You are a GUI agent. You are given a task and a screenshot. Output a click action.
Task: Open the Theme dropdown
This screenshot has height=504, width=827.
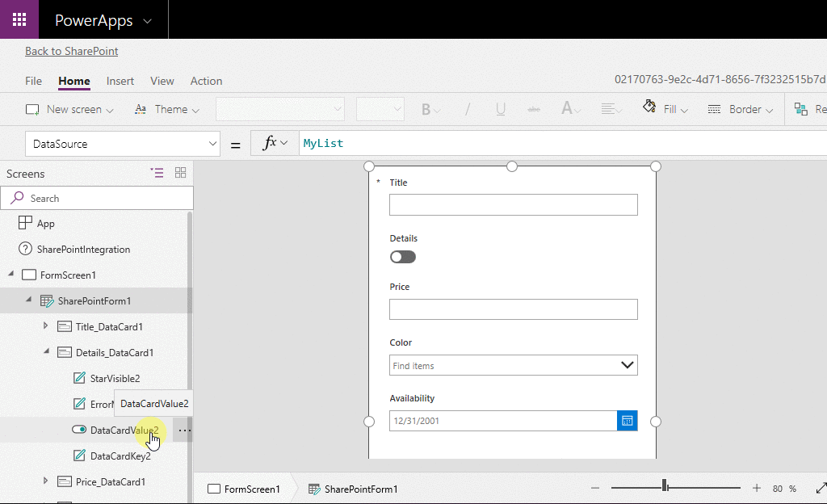[168, 109]
